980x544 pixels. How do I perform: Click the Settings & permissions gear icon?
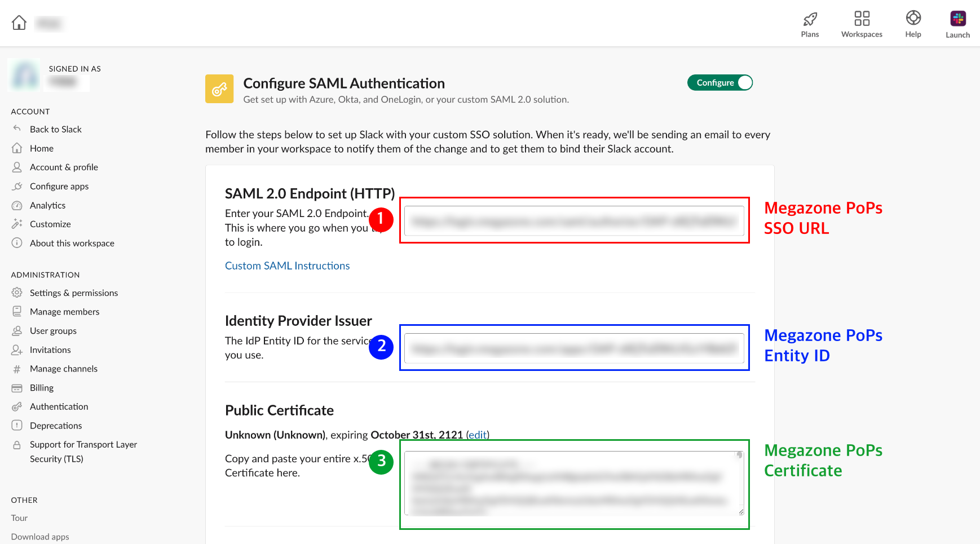17,293
